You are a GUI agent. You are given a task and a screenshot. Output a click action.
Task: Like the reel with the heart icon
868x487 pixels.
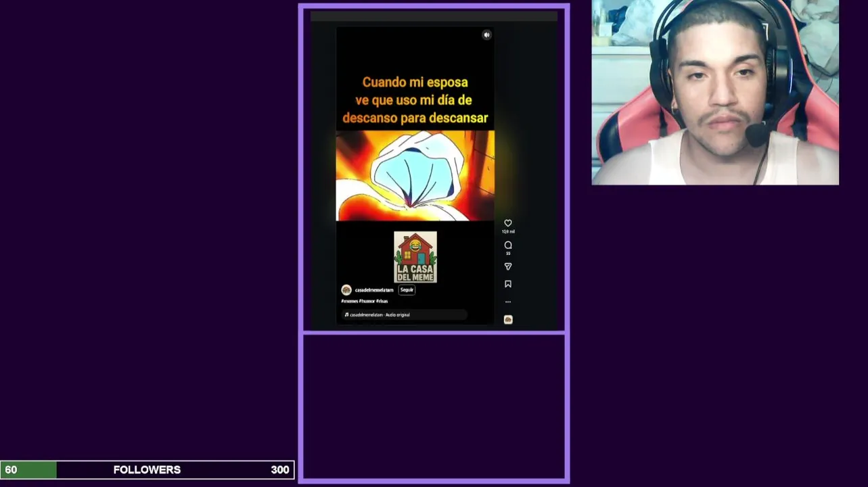point(508,223)
